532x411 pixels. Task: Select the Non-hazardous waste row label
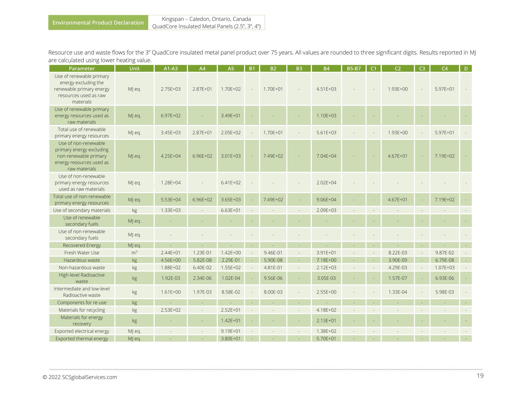pyautogui.click(x=81, y=267)
